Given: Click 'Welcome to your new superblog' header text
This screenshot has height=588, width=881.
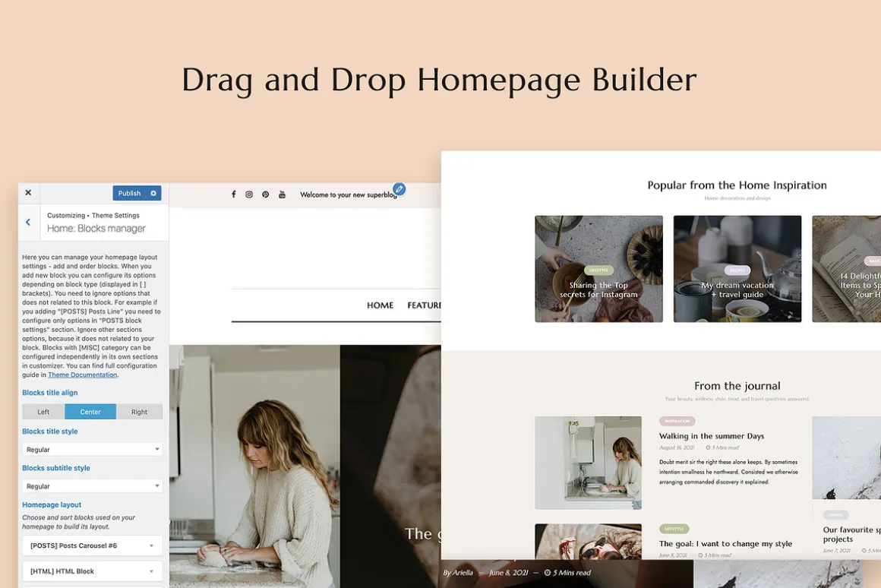Looking at the screenshot, I should coord(349,195).
